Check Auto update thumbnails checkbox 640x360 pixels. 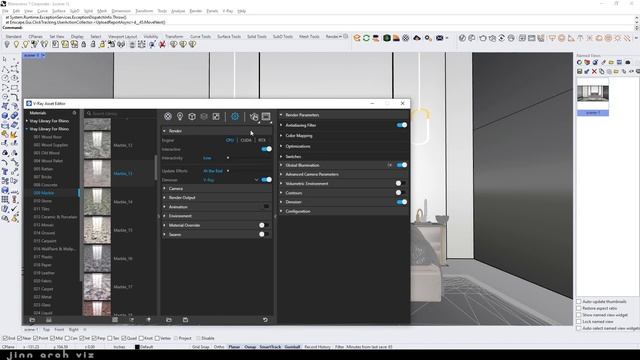tap(579, 302)
